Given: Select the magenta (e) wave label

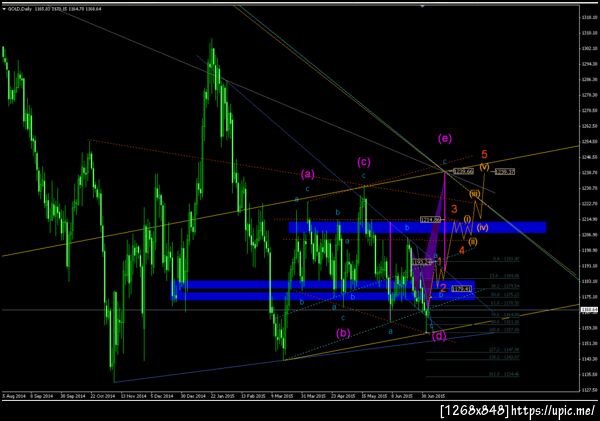Looking at the screenshot, I should coord(445,138).
